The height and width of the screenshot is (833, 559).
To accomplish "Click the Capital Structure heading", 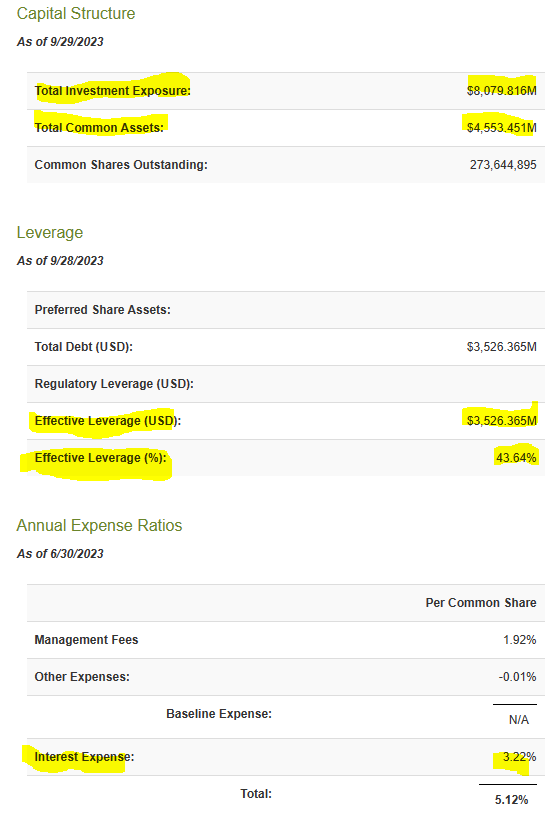I will click(x=76, y=13).
